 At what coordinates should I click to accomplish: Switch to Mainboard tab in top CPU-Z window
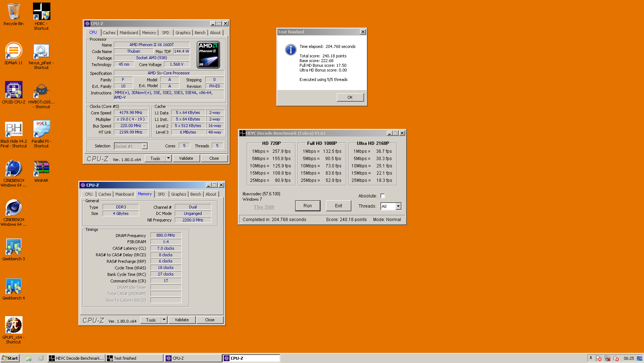(x=129, y=33)
